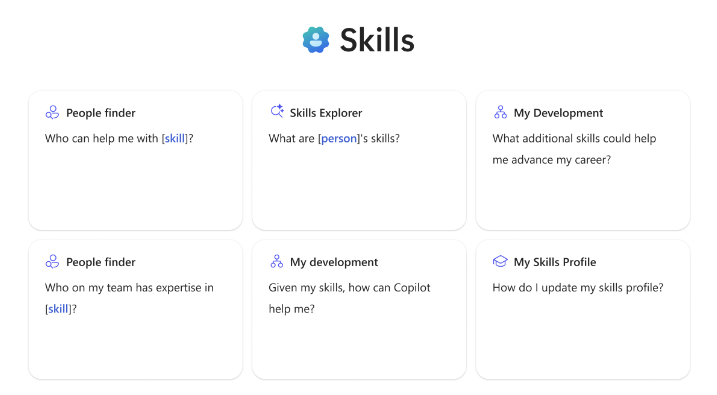The width and height of the screenshot is (717, 395).
Task: Click the 'My Skills Profile' card title
Action: [x=555, y=262]
